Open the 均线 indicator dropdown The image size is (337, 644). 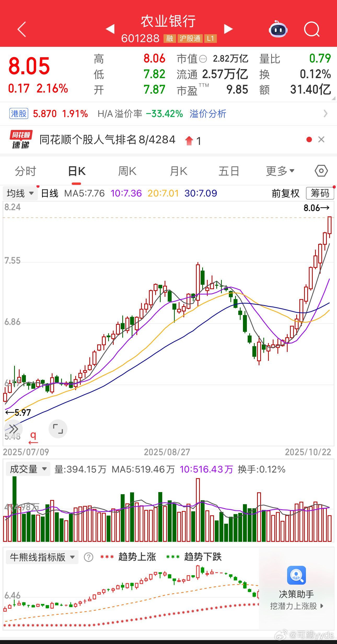pos(20,193)
